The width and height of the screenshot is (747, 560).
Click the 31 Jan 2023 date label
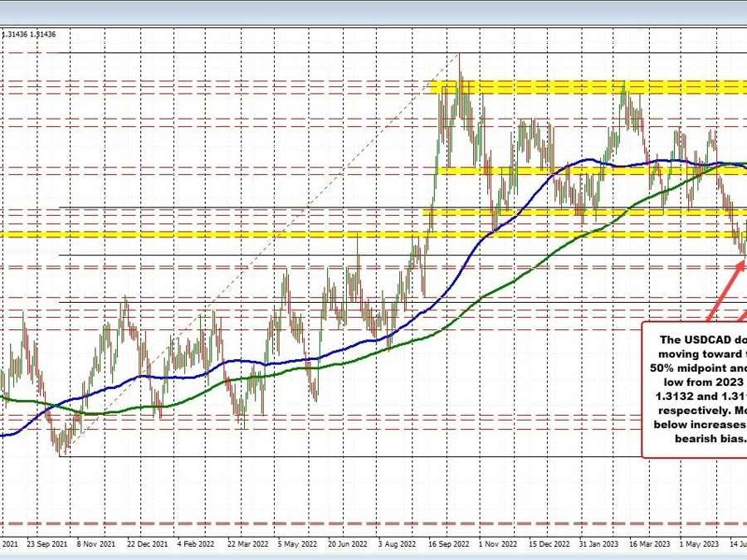click(x=596, y=545)
